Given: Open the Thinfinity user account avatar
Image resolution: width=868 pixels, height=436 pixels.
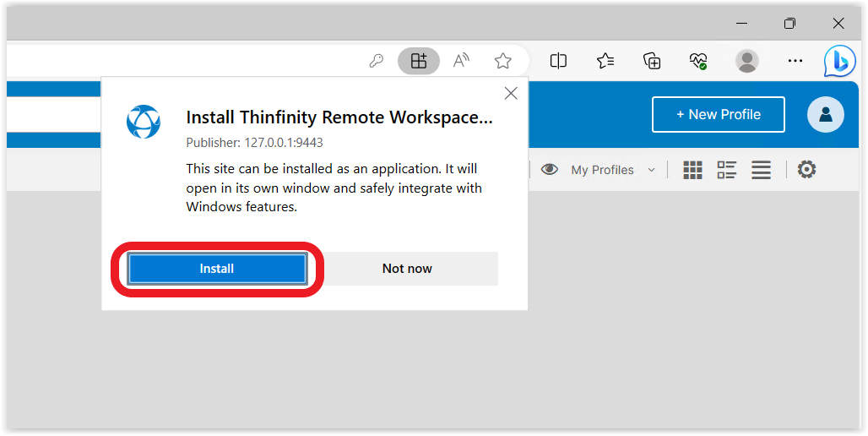Looking at the screenshot, I should point(826,115).
